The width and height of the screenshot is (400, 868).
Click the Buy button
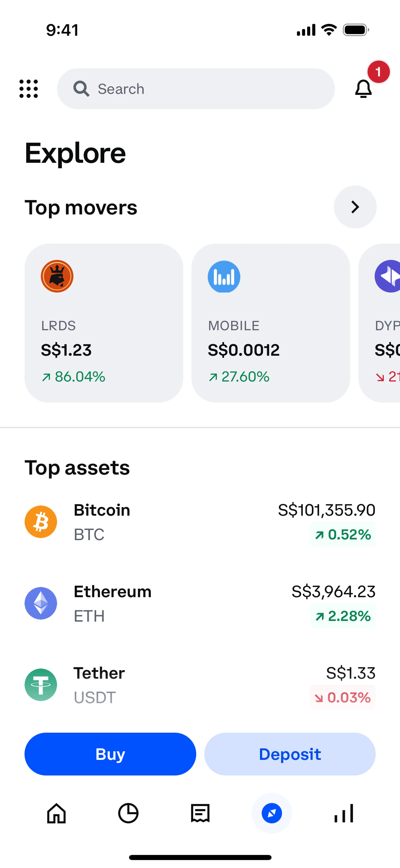tap(110, 754)
